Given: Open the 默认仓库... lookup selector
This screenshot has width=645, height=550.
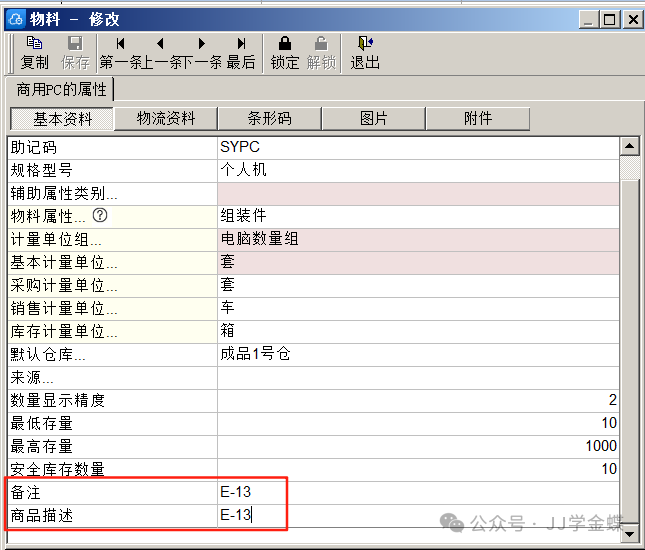Looking at the screenshot, I should tap(47, 354).
